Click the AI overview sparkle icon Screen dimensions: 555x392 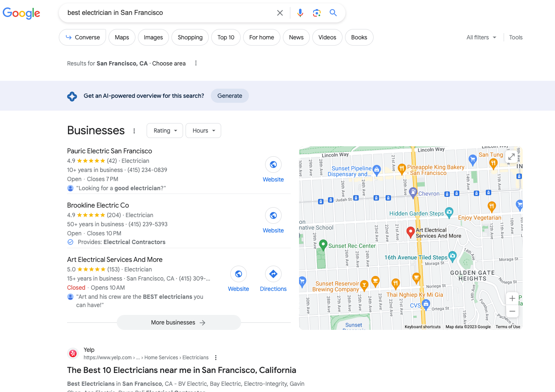(72, 96)
